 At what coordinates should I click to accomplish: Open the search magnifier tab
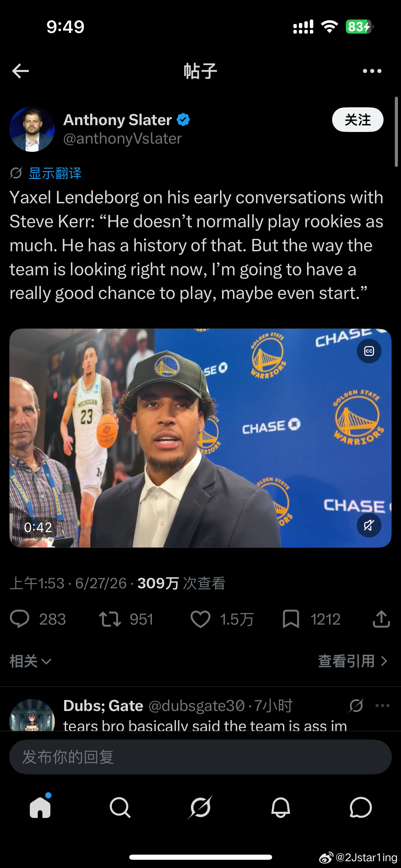pos(120,807)
